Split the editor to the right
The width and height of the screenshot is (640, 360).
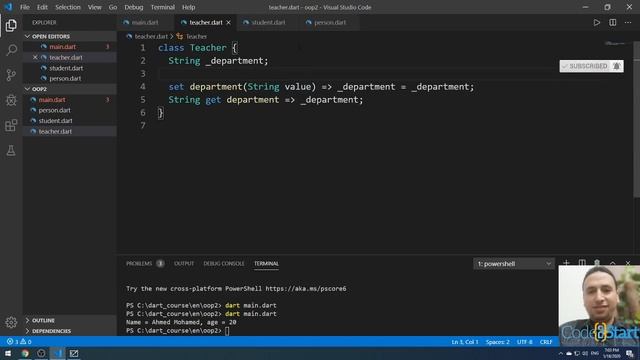612,22
